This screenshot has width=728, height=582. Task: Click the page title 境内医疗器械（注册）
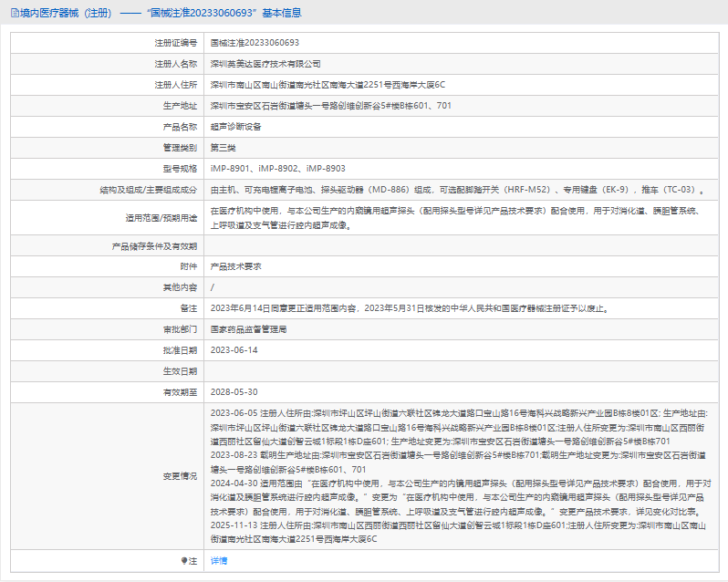click(x=66, y=13)
